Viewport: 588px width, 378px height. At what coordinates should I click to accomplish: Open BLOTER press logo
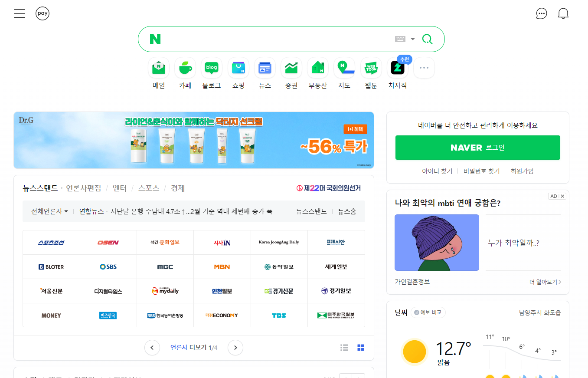[51, 266]
